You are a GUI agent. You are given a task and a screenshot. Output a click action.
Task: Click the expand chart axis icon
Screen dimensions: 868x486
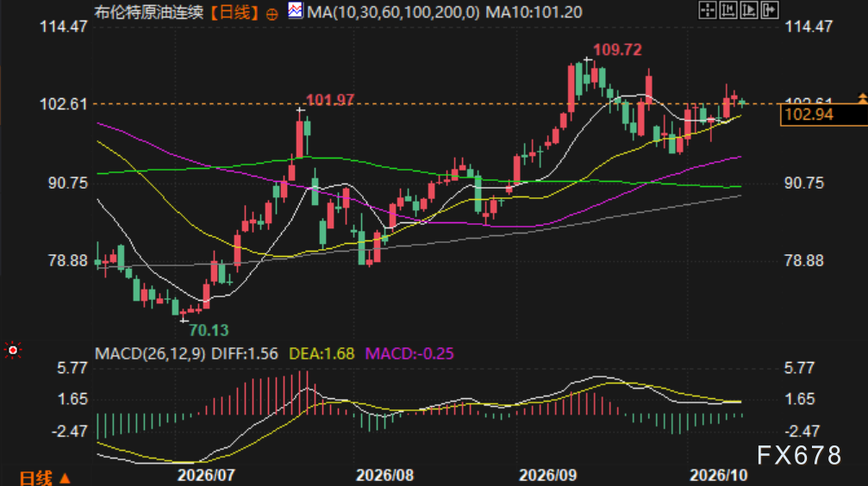pyautogui.click(x=748, y=10)
